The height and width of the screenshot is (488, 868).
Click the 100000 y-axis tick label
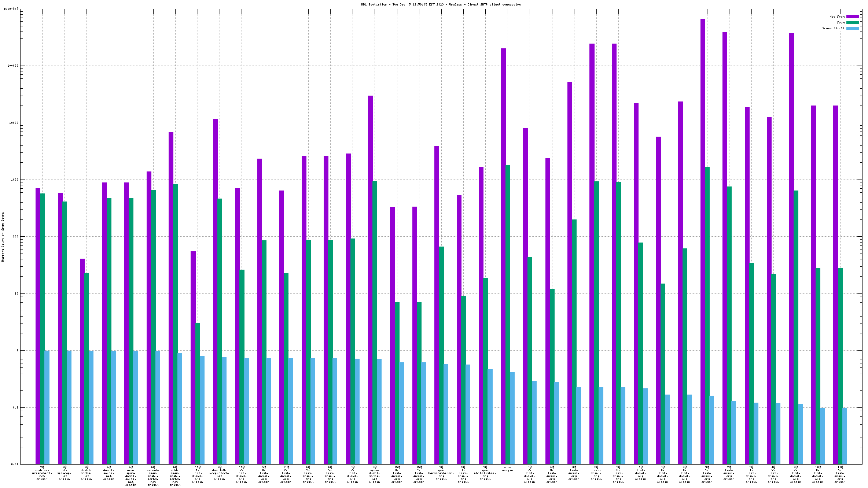(x=12, y=66)
